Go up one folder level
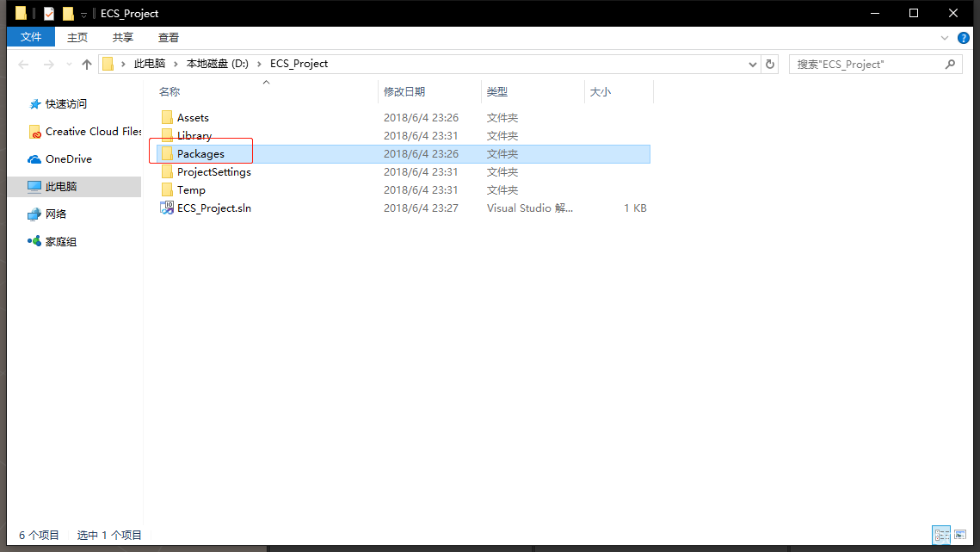The width and height of the screenshot is (980, 552). point(87,64)
